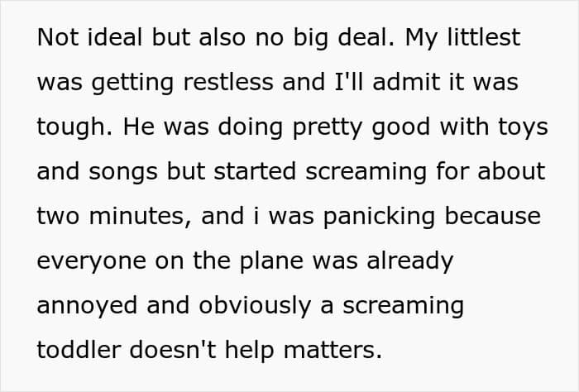Click the word 'toddler' in last line

coord(79,350)
